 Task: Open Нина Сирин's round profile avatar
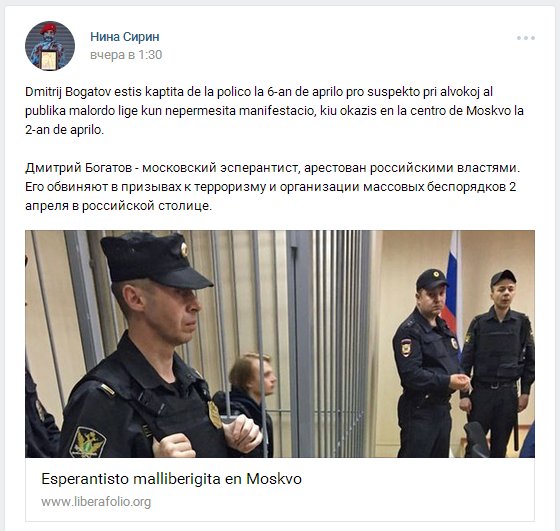coord(50,46)
